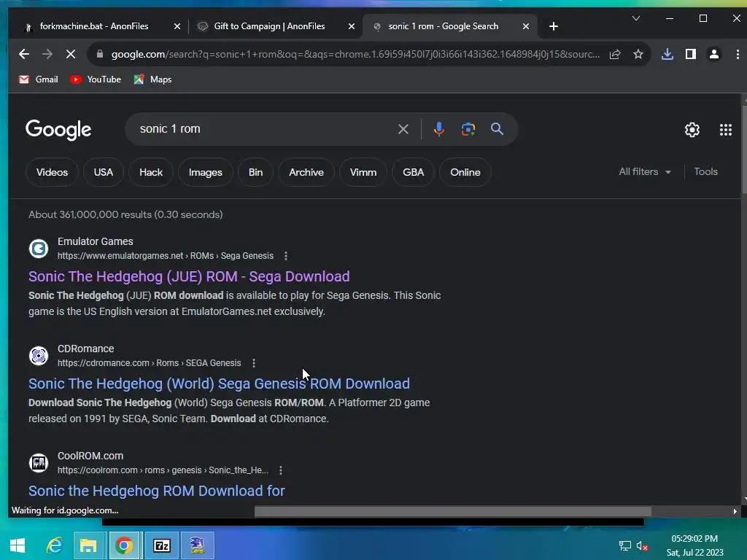Close Gift to Campaign tab
The height and width of the screenshot is (560, 747).
pyautogui.click(x=351, y=26)
